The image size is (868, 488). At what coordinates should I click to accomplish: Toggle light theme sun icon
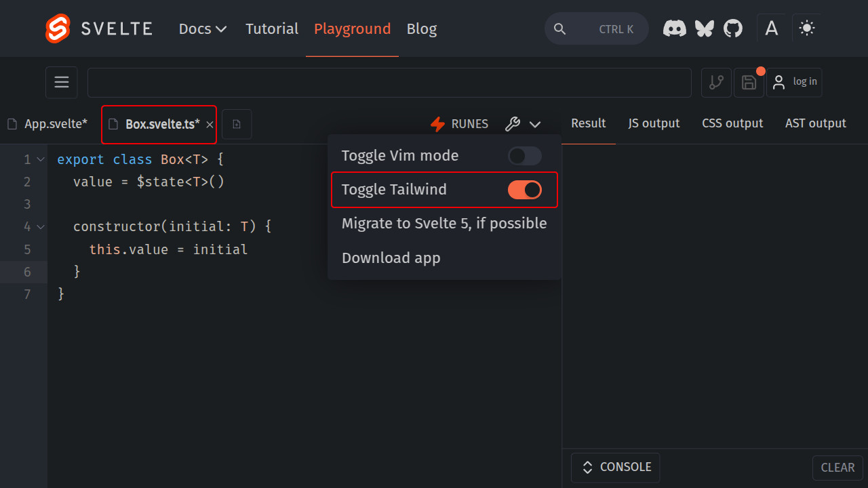[806, 28]
